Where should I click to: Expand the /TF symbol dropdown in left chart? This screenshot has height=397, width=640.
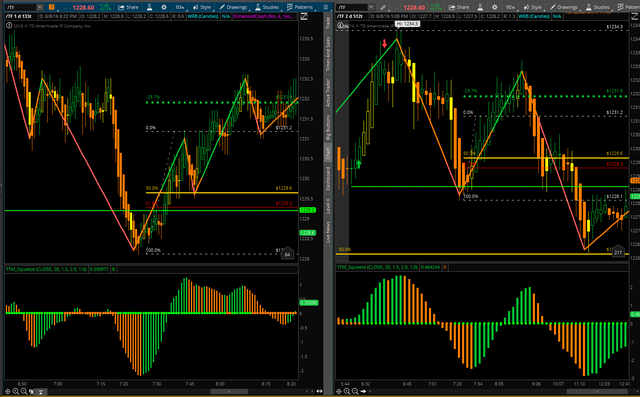(x=40, y=7)
